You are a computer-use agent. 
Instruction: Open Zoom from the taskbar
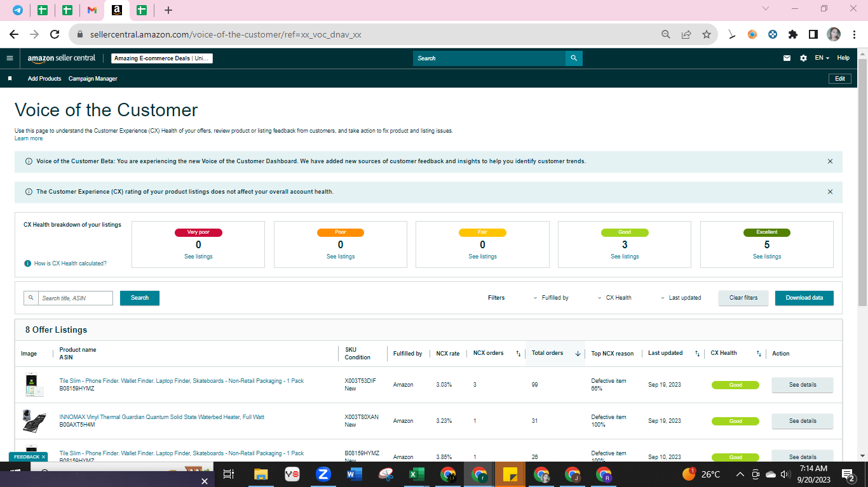(323, 474)
